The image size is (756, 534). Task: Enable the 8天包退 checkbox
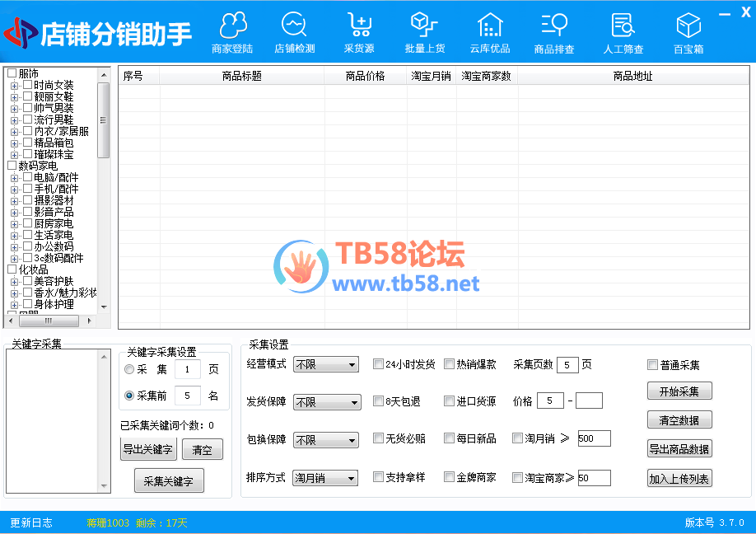[x=378, y=400]
